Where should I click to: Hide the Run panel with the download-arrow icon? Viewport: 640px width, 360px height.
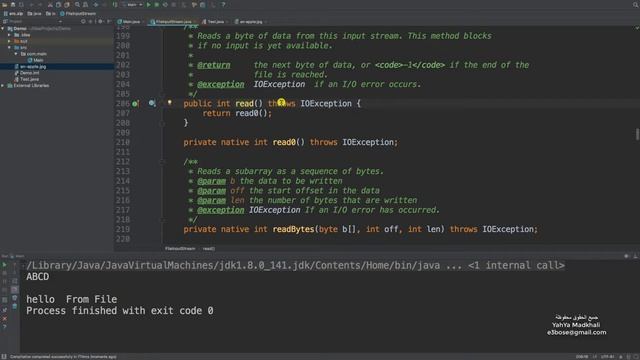pos(635,256)
